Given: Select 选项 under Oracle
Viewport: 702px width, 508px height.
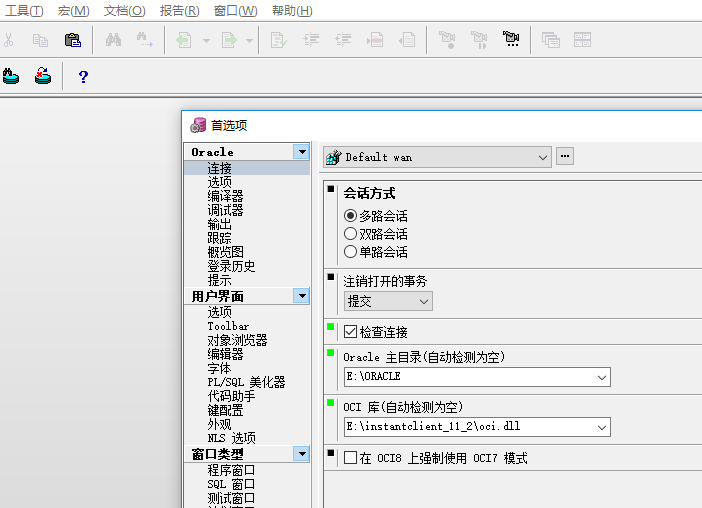Looking at the screenshot, I should [x=219, y=182].
